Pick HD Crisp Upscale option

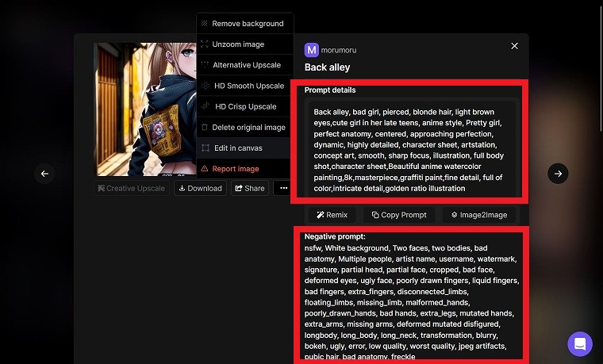pos(245,107)
